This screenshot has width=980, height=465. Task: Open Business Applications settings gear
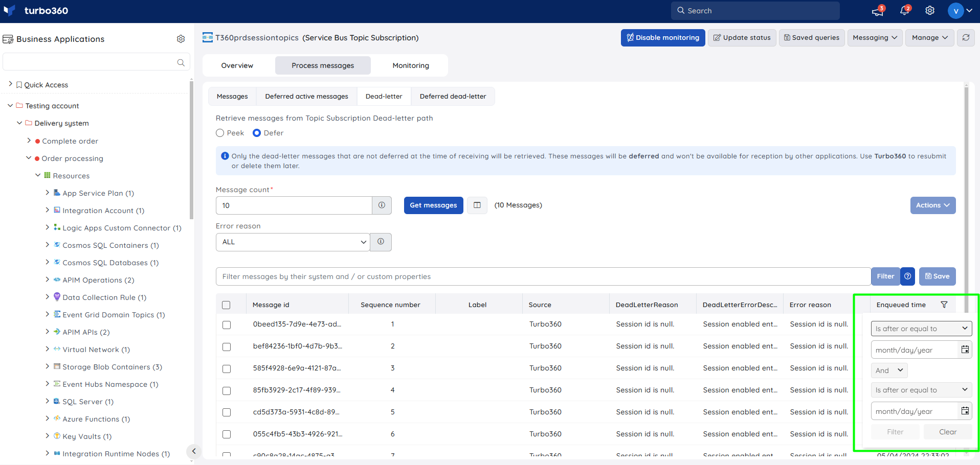click(x=181, y=39)
